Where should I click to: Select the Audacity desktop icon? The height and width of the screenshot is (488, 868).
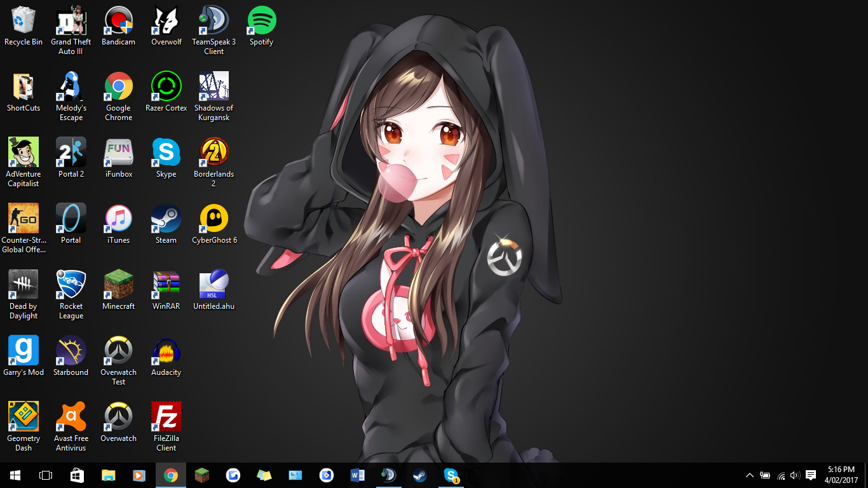(166, 357)
